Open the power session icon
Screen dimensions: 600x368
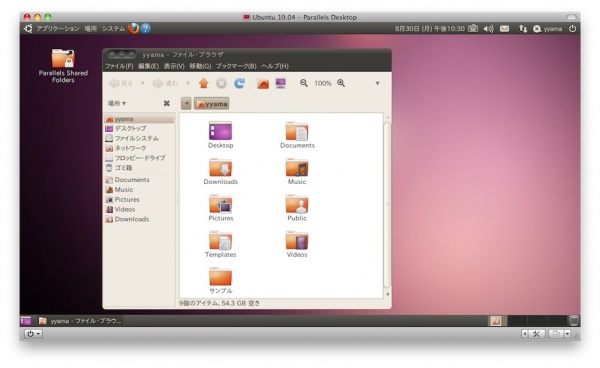(x=572, y=29)
